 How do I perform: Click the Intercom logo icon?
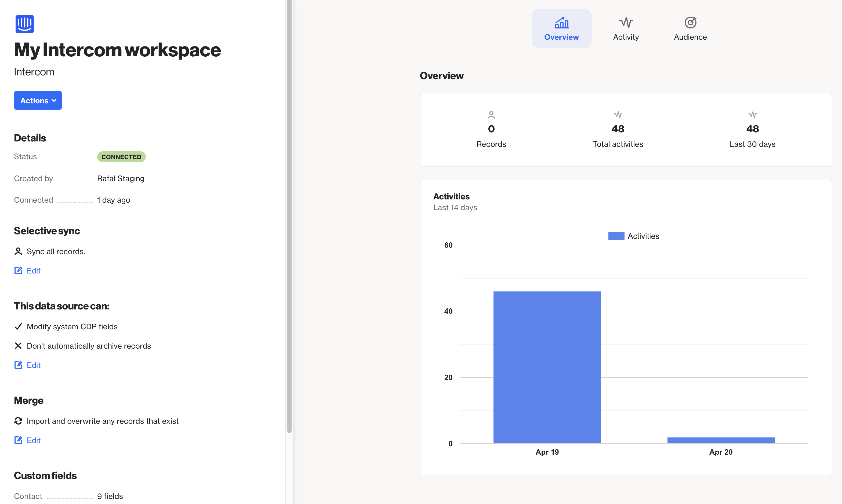(x=24, y=24)
